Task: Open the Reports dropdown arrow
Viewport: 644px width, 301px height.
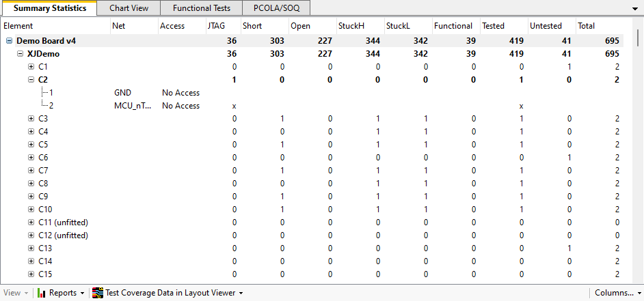Action: click(82, 293)
